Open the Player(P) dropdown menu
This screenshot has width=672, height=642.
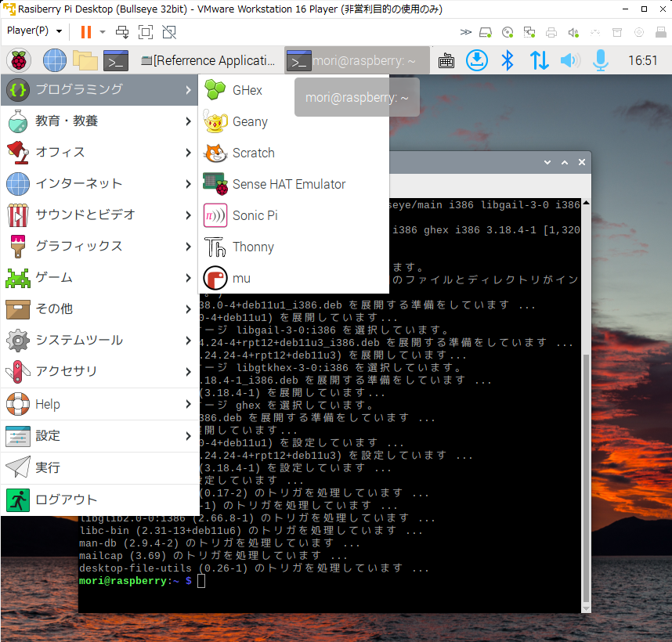point(34,31)
